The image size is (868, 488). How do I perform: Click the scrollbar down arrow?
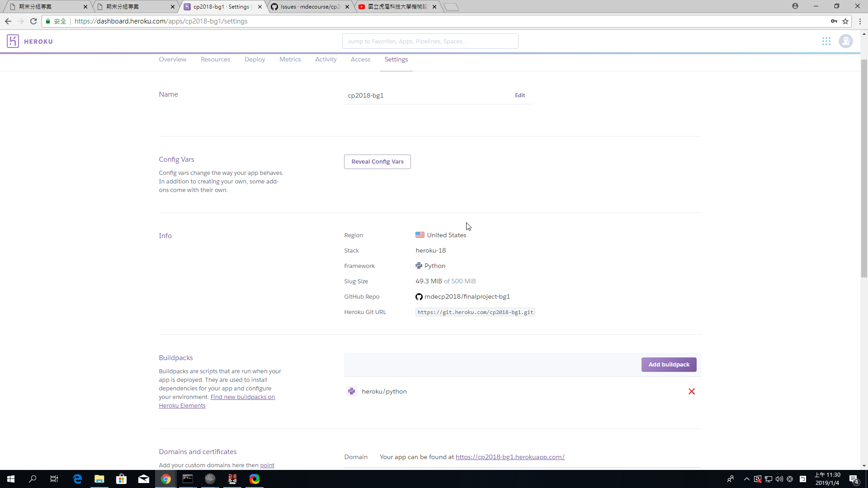(x=864, y=466)
